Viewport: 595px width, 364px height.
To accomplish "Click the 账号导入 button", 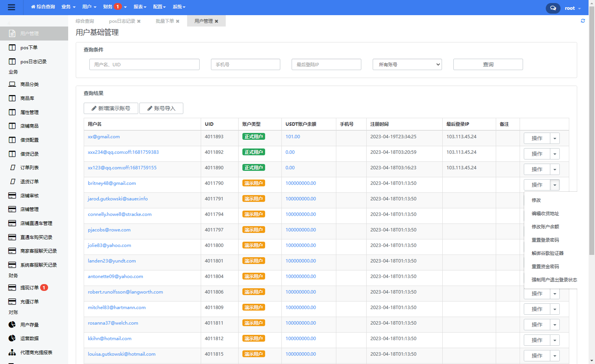I will pyautogui.click(x=161, y=108).
